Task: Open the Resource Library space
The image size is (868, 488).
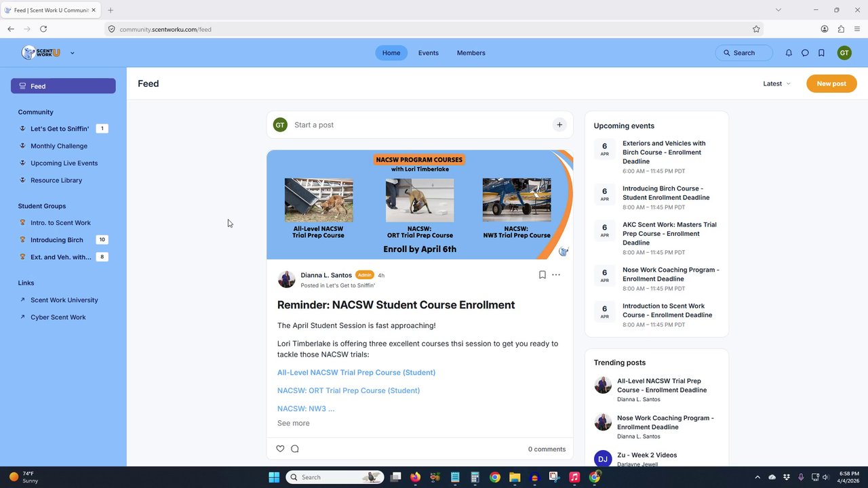Action: pos(63,180)
